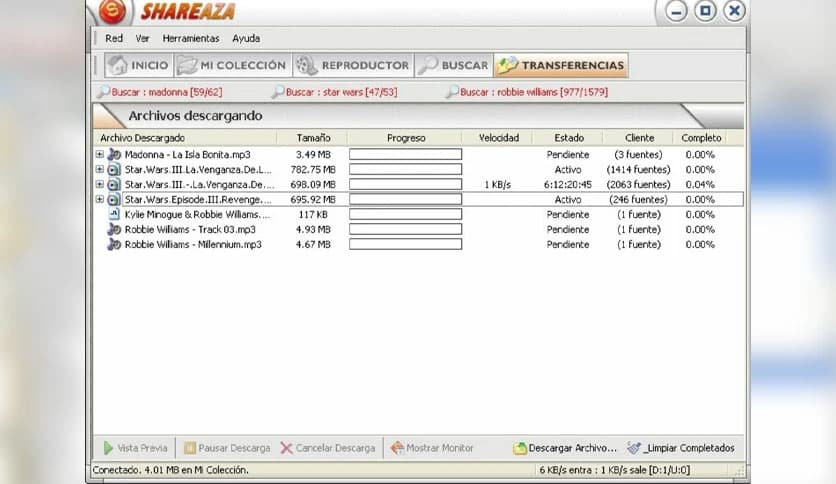Click the Conectado status bar text

coord(171,470)
